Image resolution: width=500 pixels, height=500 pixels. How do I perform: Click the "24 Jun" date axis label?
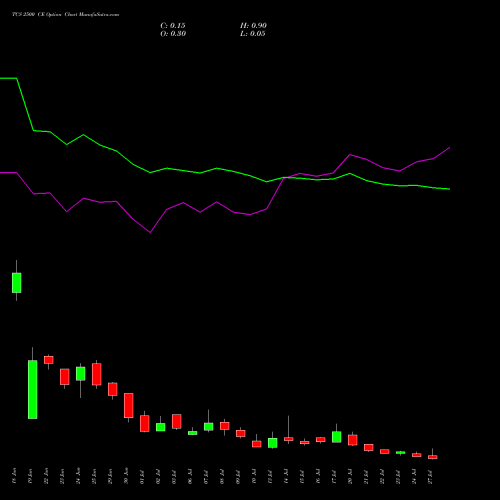[x=78, y=476]
